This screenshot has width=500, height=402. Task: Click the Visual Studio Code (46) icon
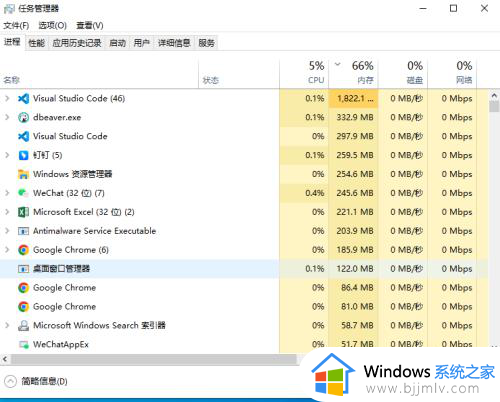click(23, 99)
